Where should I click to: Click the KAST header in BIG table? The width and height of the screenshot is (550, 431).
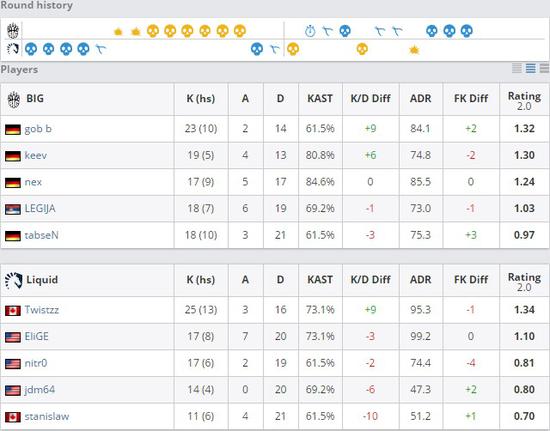coord(320,99)
